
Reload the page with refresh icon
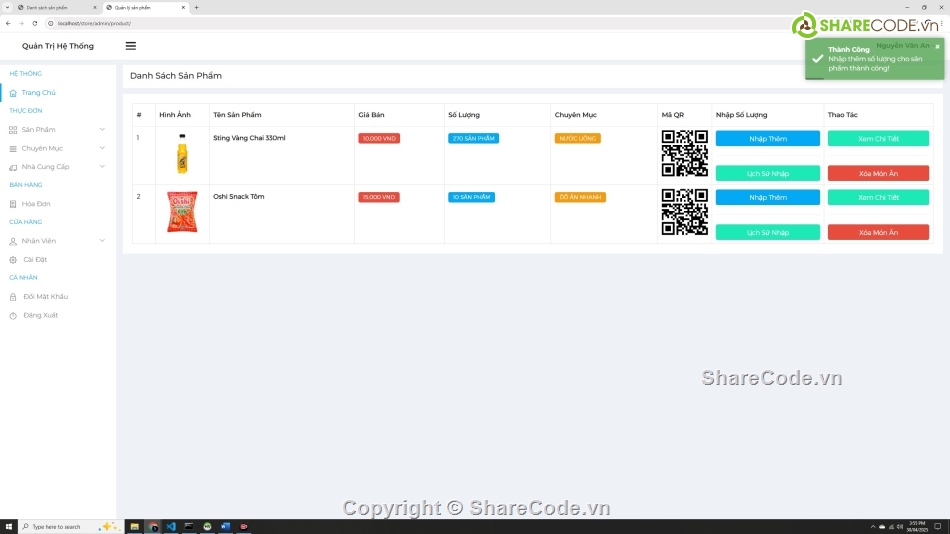[x=35, y=23]
